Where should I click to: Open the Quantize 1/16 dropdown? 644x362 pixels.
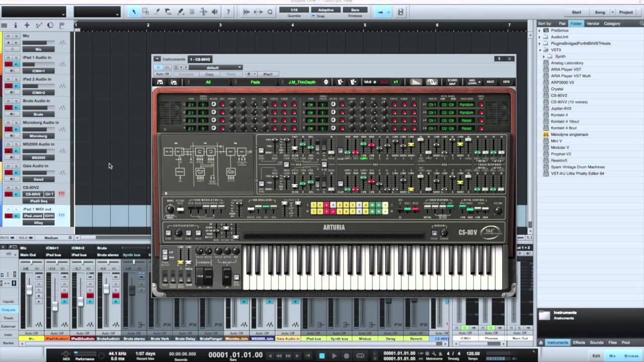[294, 10]
